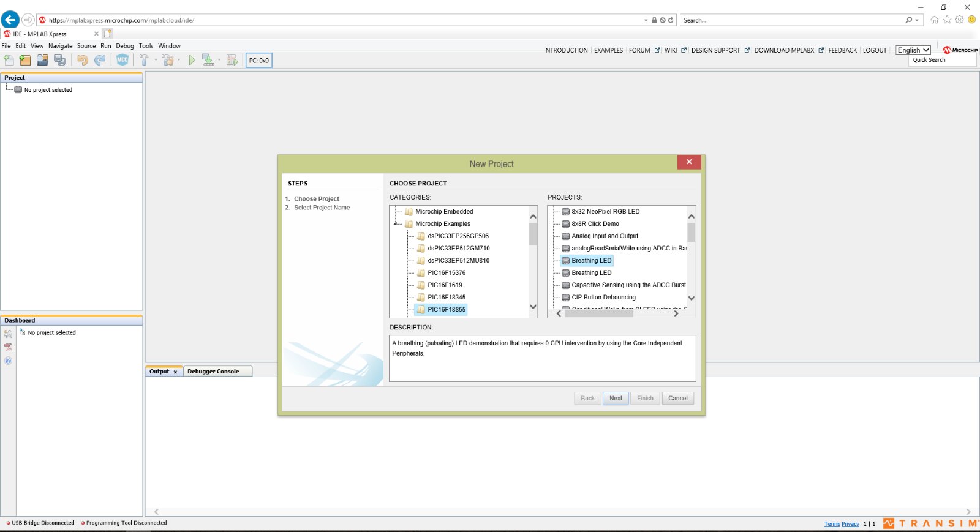The image size is (980, 532).
Task: Click the Save All toolbar icon
Action: [x=59, y=60]
